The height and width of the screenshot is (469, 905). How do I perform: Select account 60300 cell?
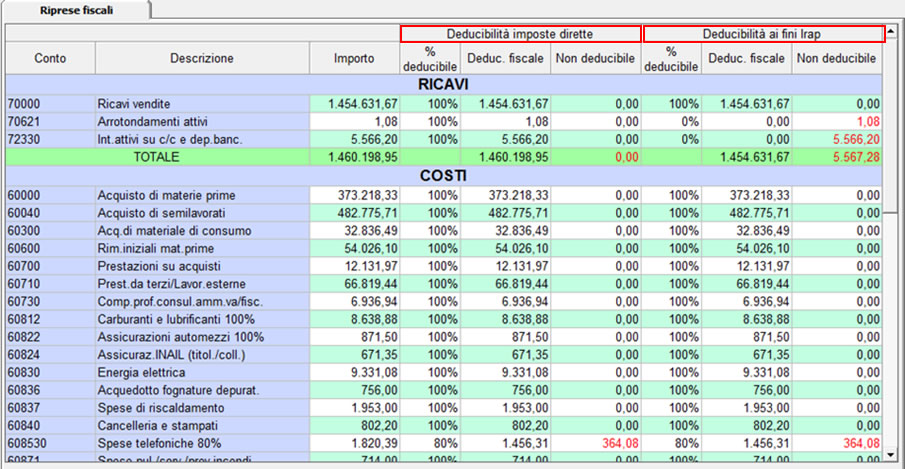click(50, 231)
